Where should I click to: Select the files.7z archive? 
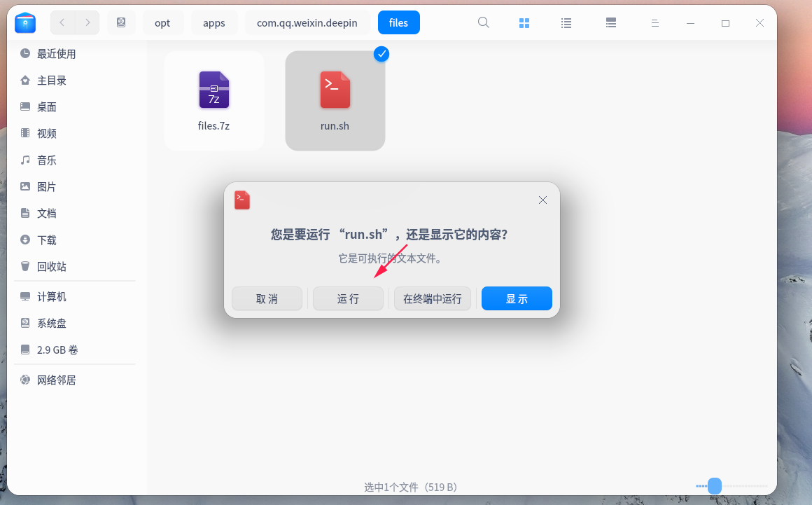pos(214,100)
